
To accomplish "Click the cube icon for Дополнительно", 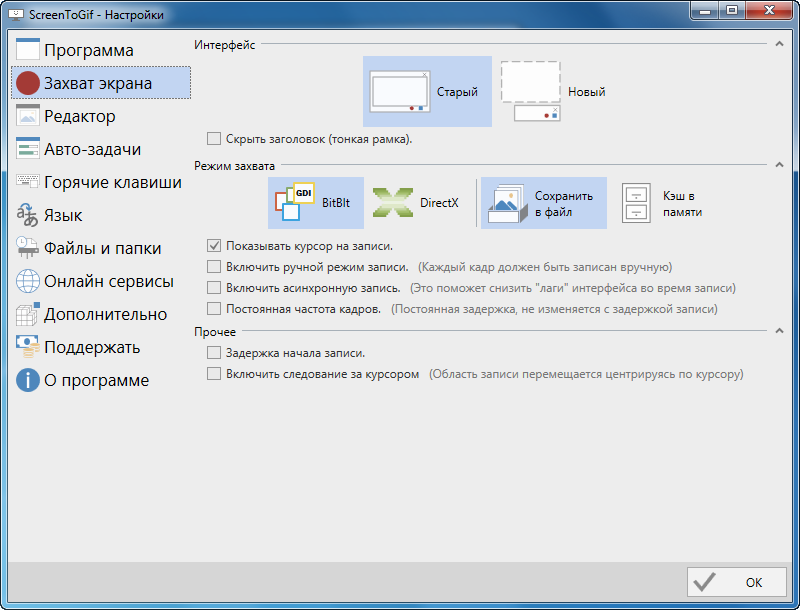I will coord(28,314).
